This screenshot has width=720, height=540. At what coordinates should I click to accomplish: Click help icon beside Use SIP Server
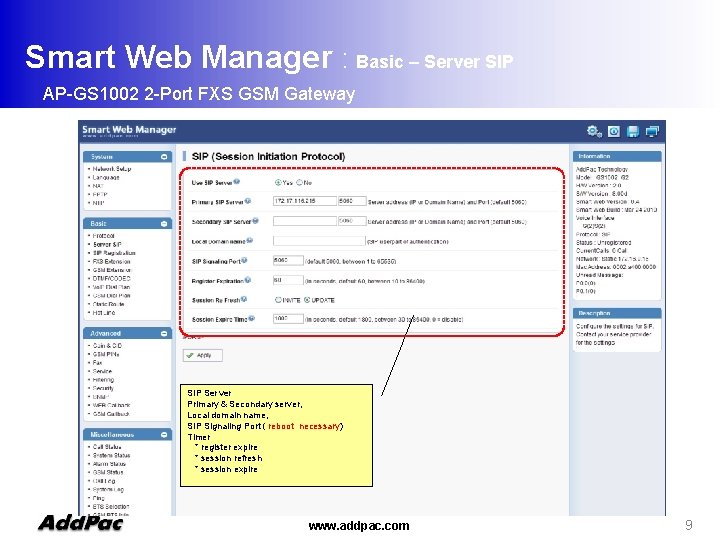pyautogui.click(x=236, y=182)
